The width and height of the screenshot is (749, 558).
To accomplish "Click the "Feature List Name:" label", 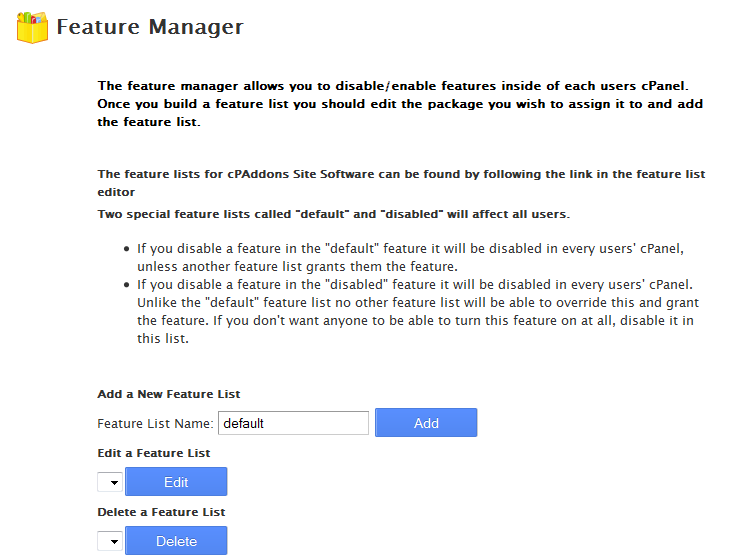I will (x=155, y=423).
